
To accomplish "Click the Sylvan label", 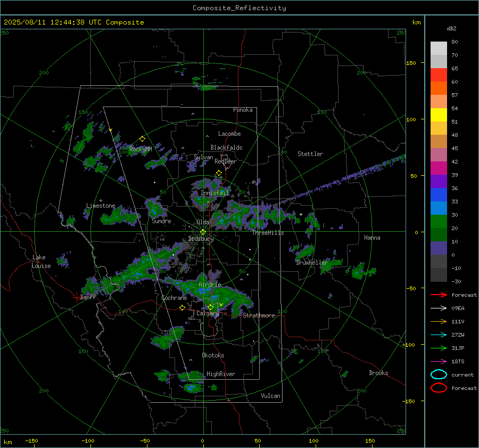I will point(203,157).
